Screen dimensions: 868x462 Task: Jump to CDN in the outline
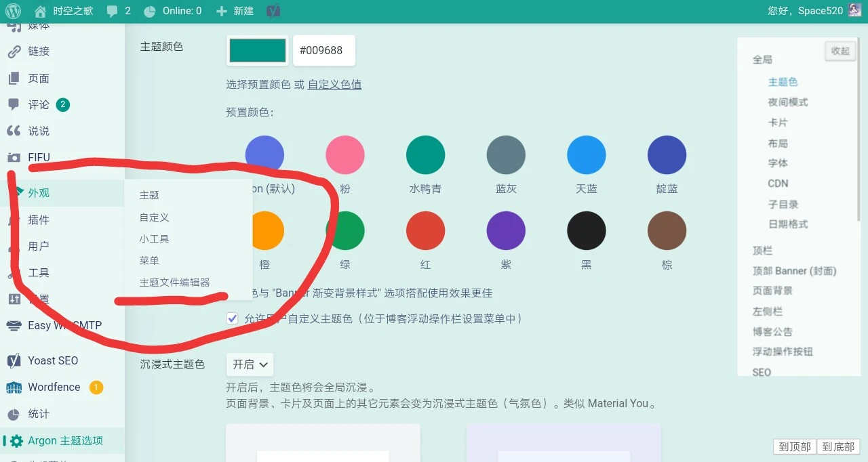(x=778, y=184)
